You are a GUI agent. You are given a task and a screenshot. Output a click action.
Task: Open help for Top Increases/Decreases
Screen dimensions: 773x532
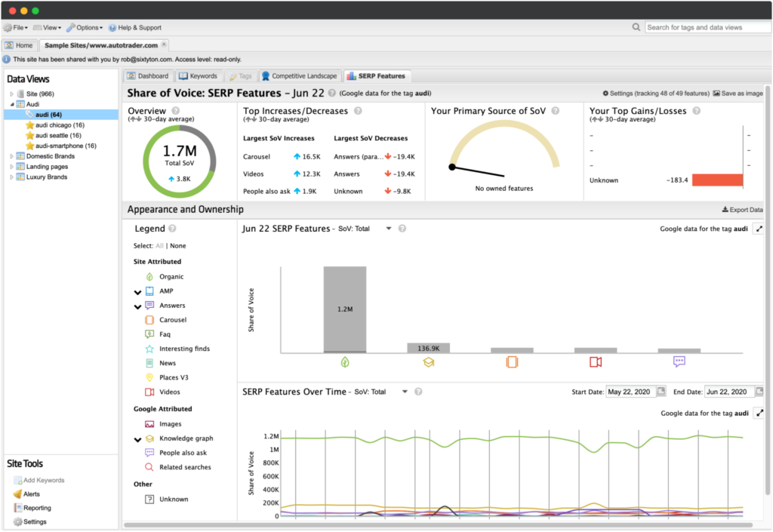click(358, 111)
